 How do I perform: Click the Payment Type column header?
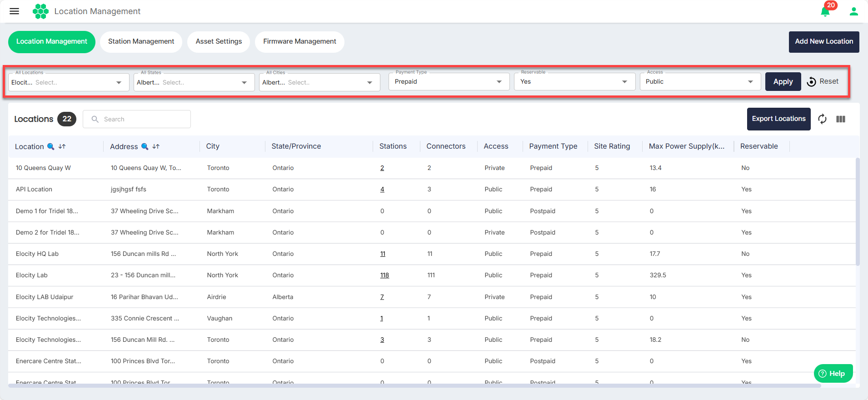pyautogui.click(x=553, y=146)
